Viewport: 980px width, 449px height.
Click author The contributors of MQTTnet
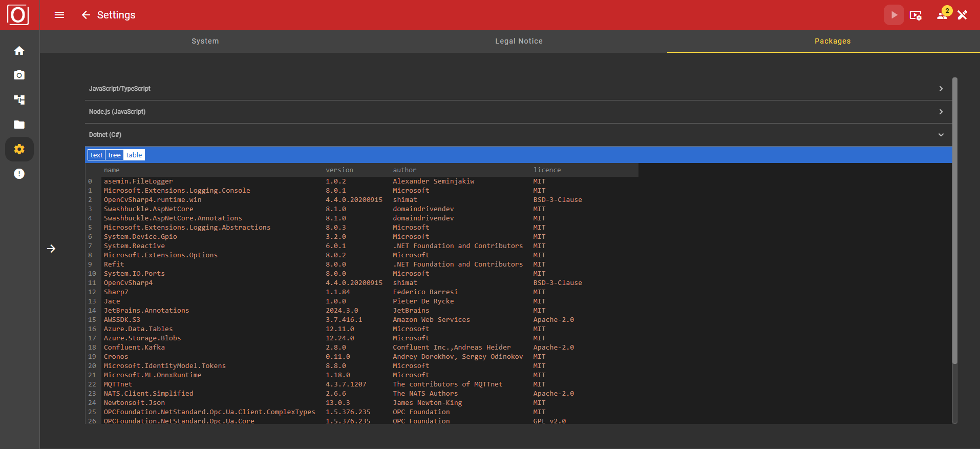click(448, 384)
